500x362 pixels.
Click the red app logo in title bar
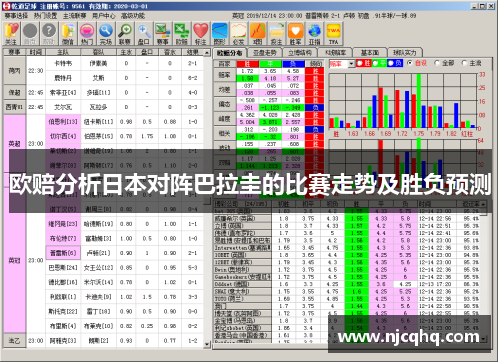(6, 6)
